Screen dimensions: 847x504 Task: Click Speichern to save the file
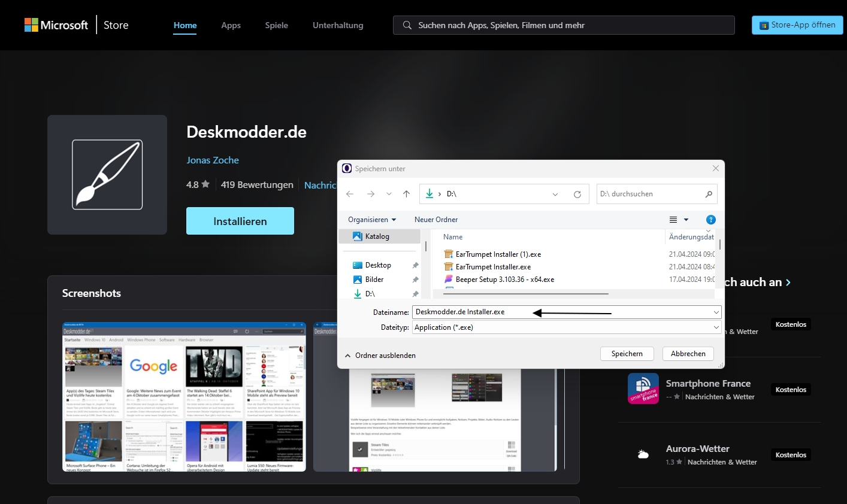point(627,354)
